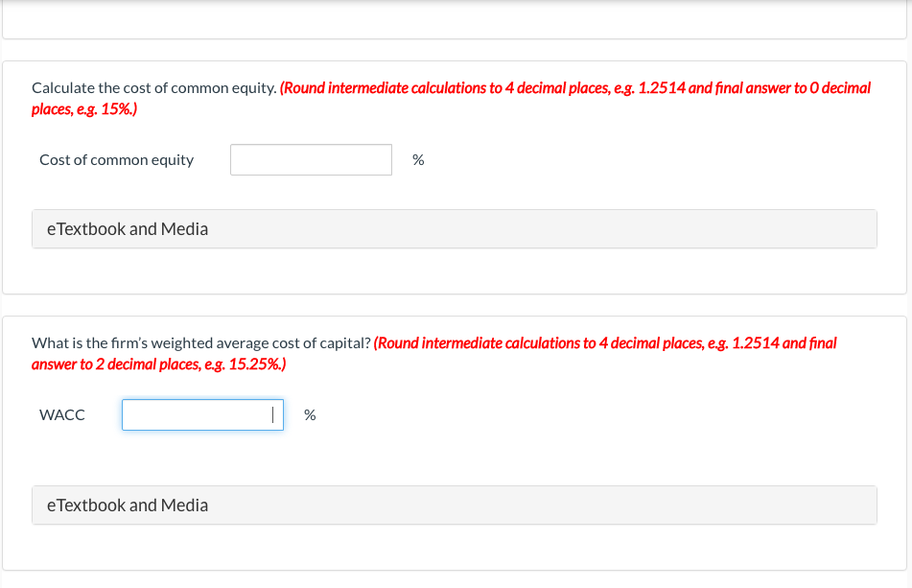Viewport: 912px width, 588px height.
Task: Click the 'WACC' label text
Action: [x=62, y=415]
